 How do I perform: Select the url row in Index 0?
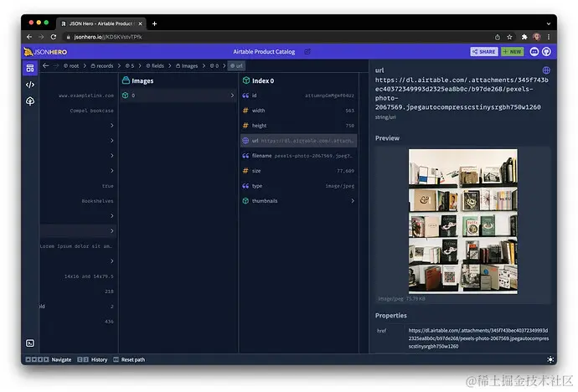pyautogui.click(x=298, y=141)
